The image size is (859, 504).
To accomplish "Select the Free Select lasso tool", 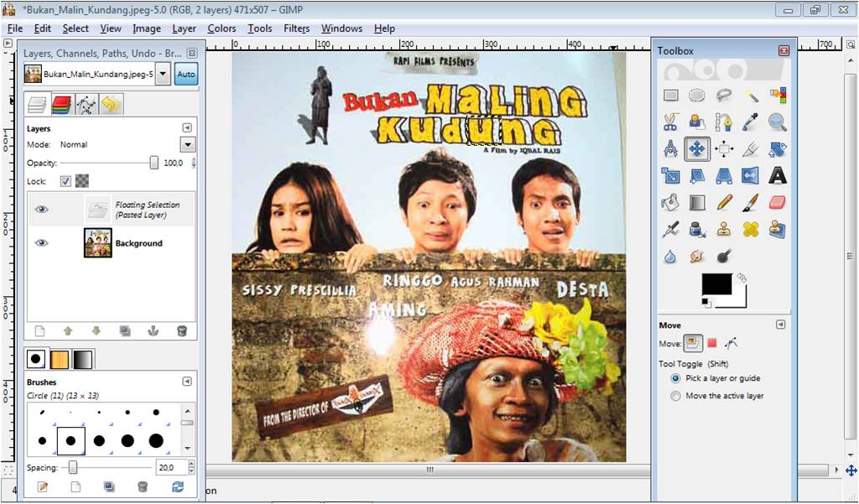I will (724, 96).
